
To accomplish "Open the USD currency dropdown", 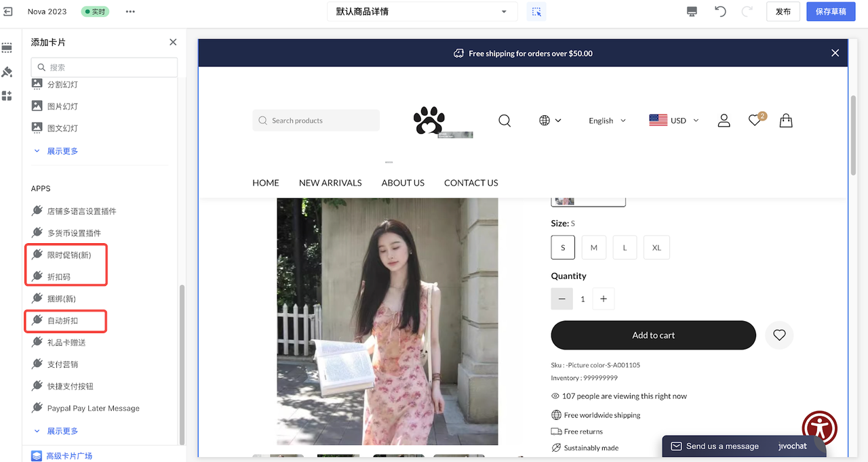I will pyautogui.click(x=674, y=120).
